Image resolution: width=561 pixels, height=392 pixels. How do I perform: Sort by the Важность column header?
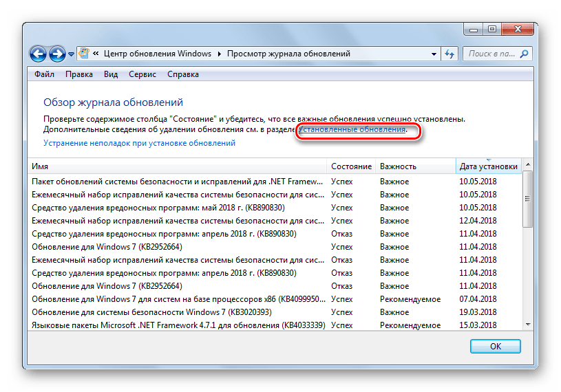(415, 166)
